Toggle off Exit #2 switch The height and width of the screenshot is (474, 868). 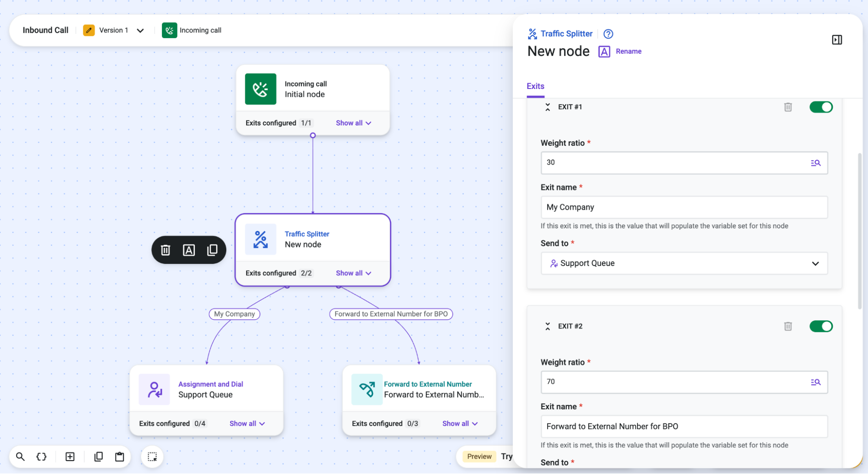click(x=821, y=326)
